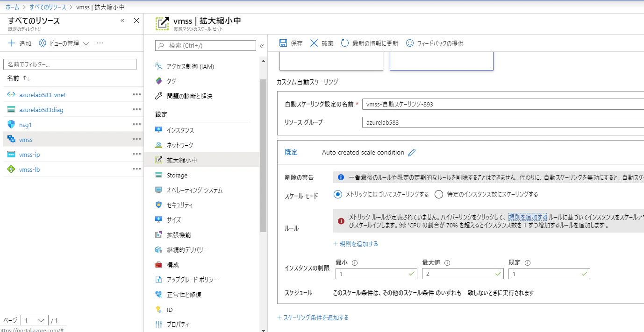644x332 pixels.
Task: Click the リソース グループ field
Action: point(503,122)
